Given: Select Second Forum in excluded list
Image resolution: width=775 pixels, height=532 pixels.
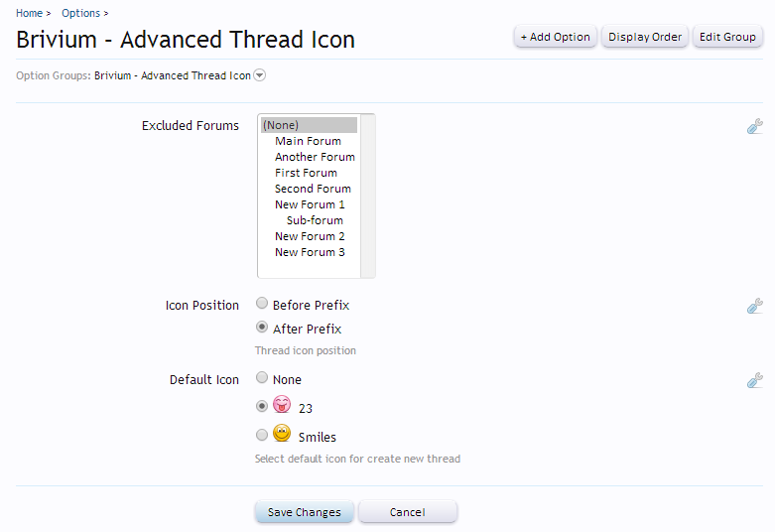Looking at the screenshot, I should click(x=309, y=189).
